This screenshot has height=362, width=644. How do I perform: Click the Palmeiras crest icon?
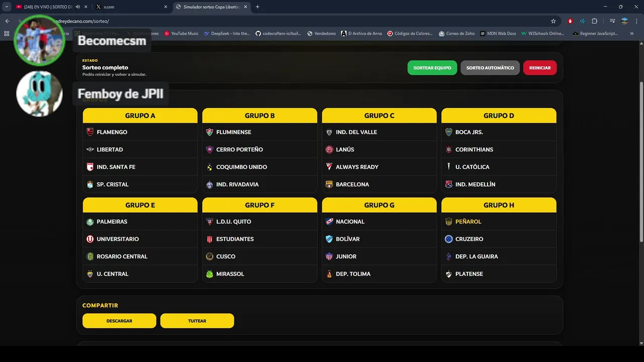(x=90, y=222)
